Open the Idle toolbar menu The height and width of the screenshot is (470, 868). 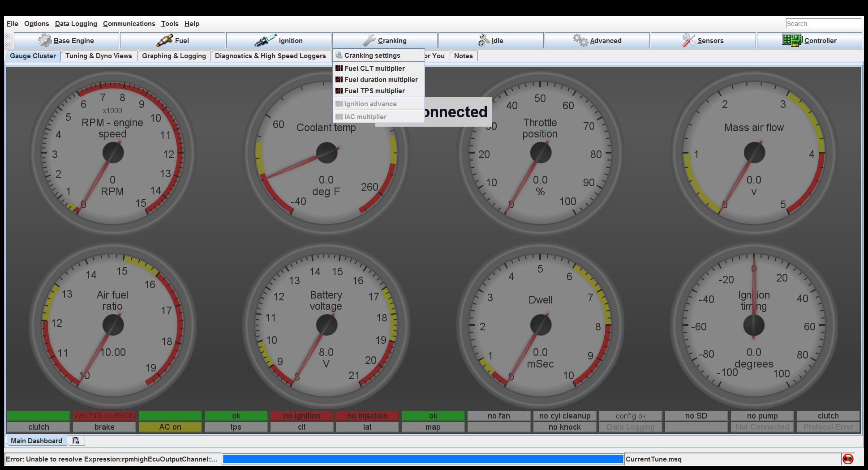pos(491,40)
